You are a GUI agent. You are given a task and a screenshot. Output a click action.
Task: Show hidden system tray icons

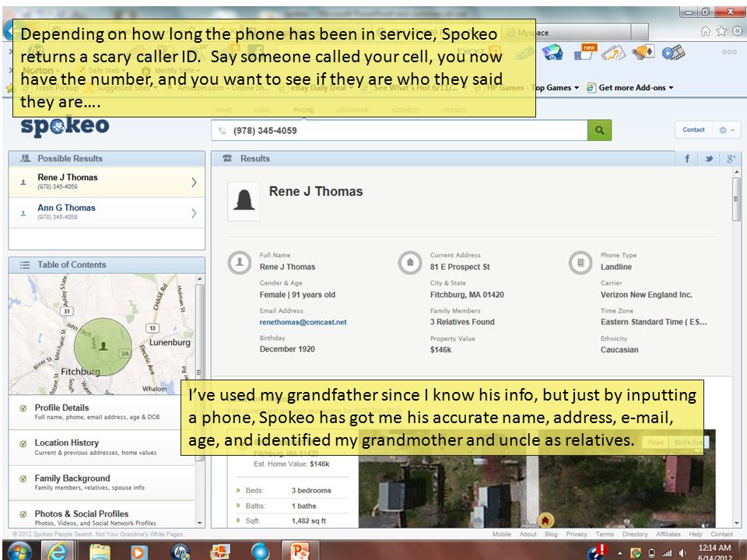(x=620, y=553)
